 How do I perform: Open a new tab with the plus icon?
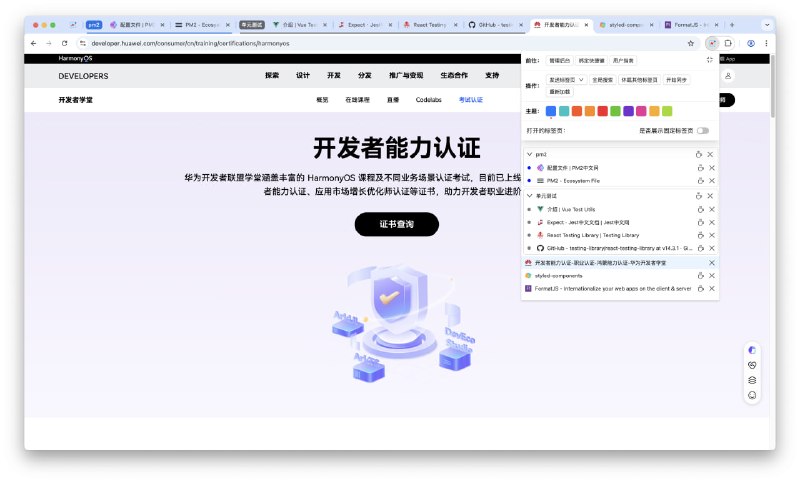tap(732, 24)
